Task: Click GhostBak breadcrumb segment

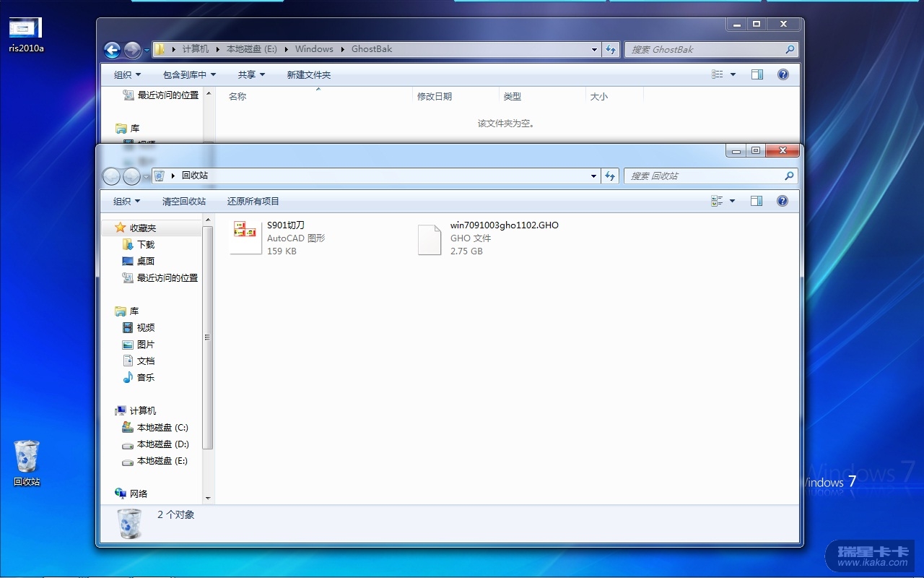Action: pyautogui.click(x=372, y=49)
